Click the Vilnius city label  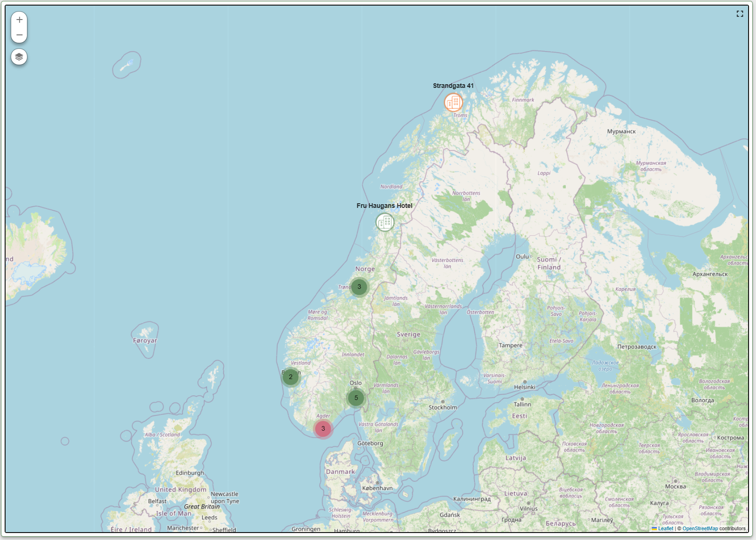click(x=529, y=509)
